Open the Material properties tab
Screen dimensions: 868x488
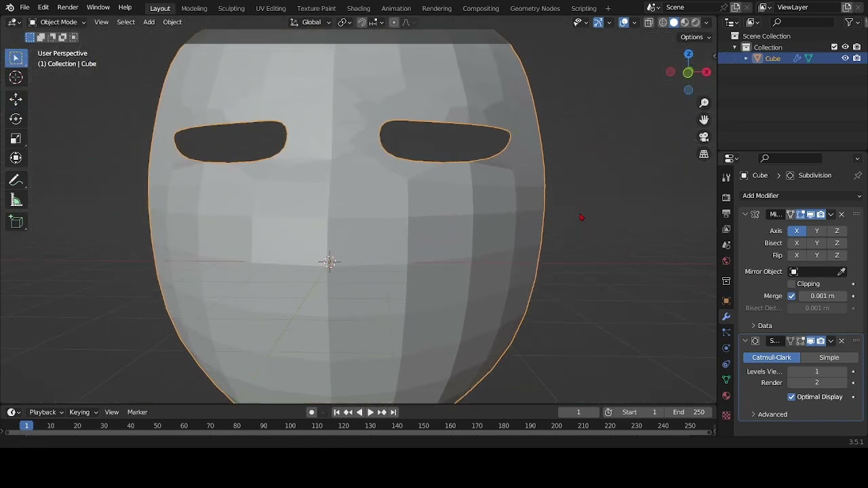click(726, 396)
